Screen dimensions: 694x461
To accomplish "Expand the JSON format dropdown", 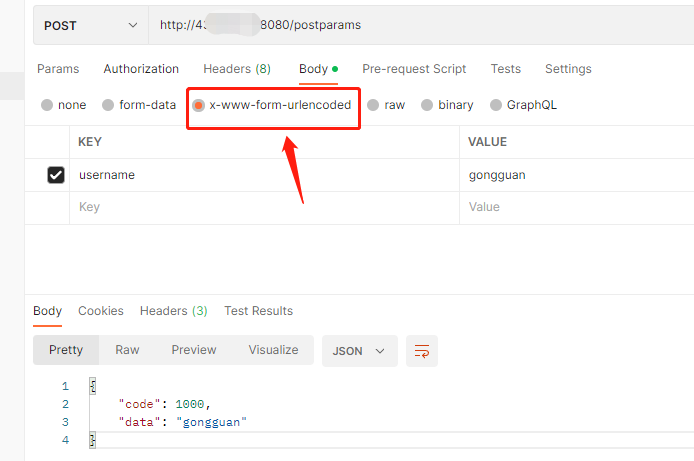I will click(359, 351).
